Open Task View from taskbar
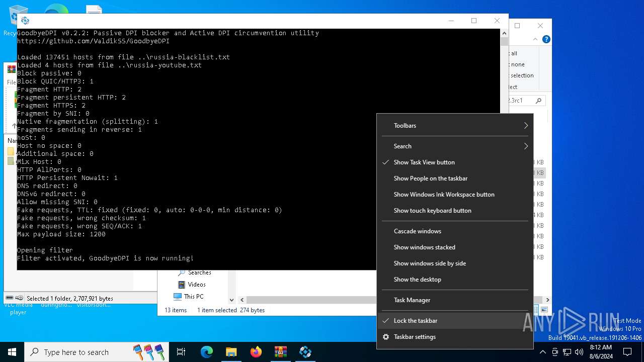The height and width of the screenshot is (362, 644). (x=181, y=352)
